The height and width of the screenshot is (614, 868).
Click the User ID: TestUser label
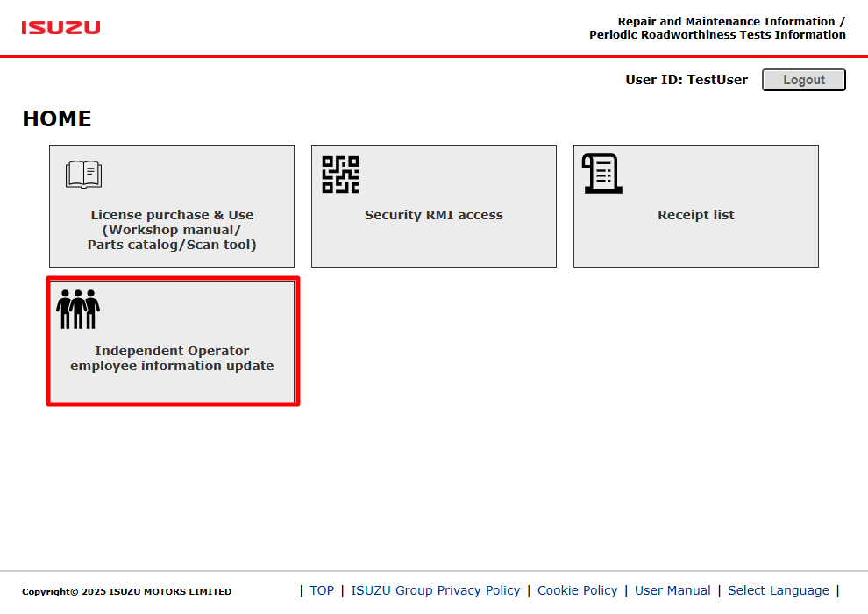pos(687,80)
